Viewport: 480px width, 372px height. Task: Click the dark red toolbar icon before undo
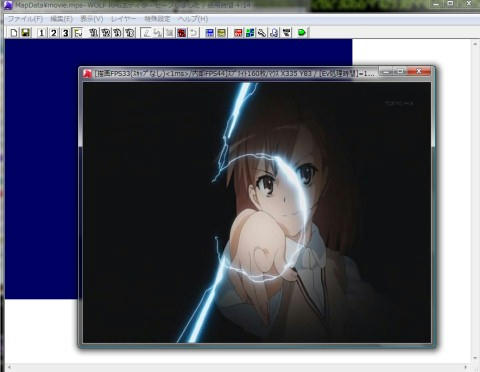point(182,33)
